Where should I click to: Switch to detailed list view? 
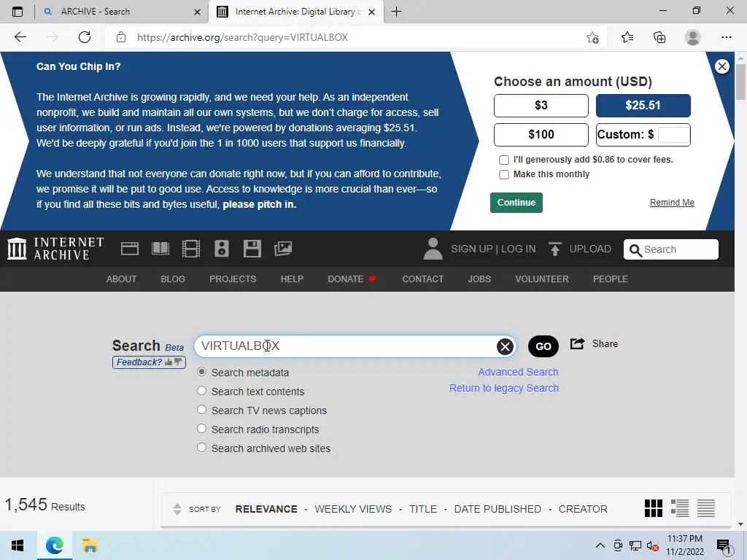pyautogui.click(x=679, y=508)
